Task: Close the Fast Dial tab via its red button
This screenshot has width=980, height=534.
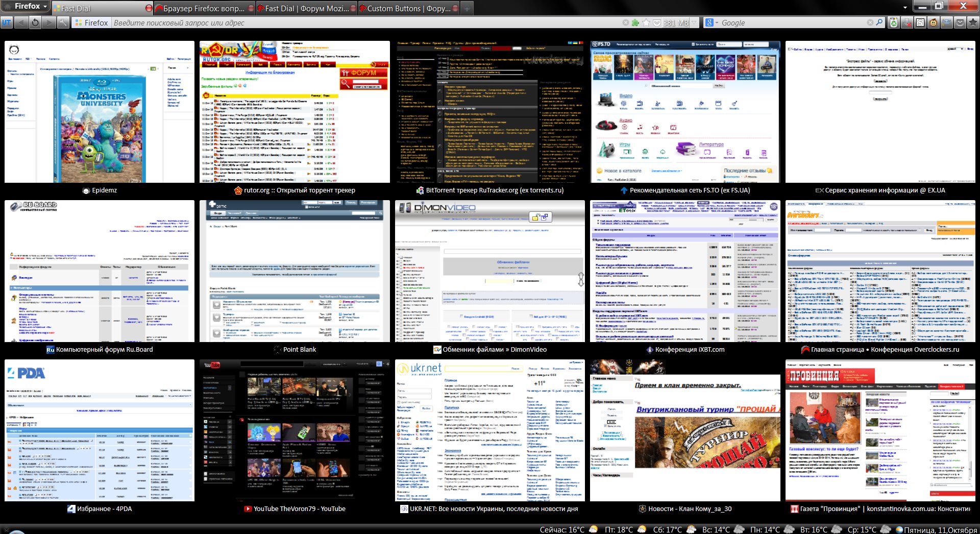Action: pyautogui.click(x=149, y=8)
